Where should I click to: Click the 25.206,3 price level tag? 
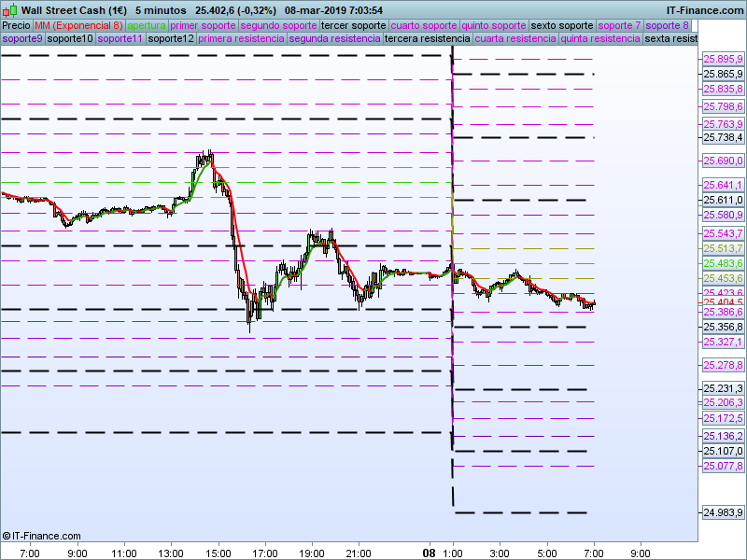tap(723, 402)
